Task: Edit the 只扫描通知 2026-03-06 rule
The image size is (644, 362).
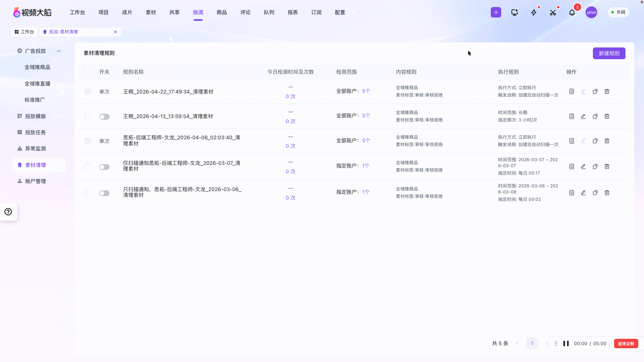Action: [x=583, y=193]
